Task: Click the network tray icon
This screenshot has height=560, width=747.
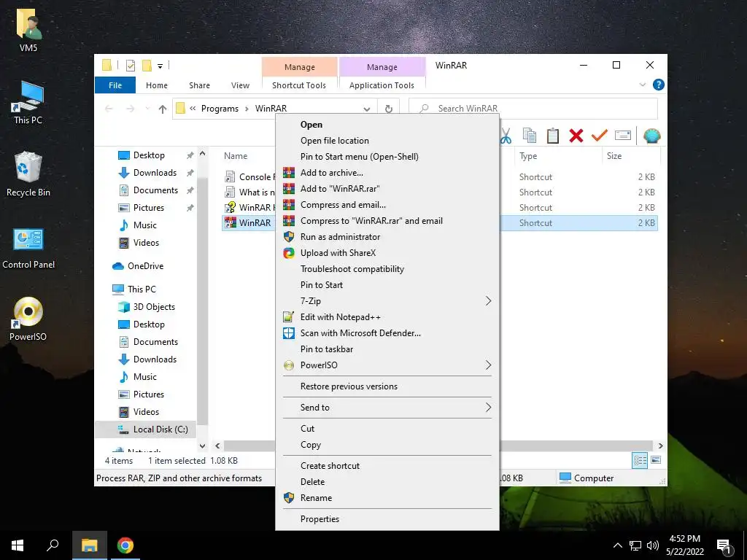Action: coord(635,545)
